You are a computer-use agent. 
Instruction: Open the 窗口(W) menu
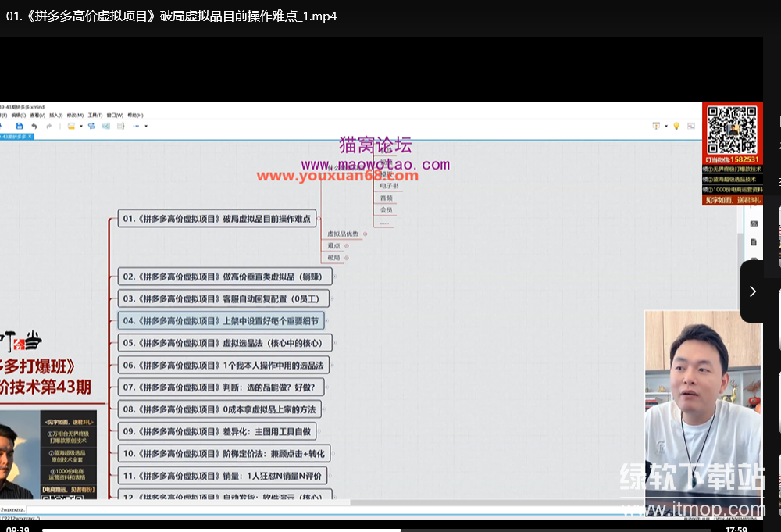[115, 116]
